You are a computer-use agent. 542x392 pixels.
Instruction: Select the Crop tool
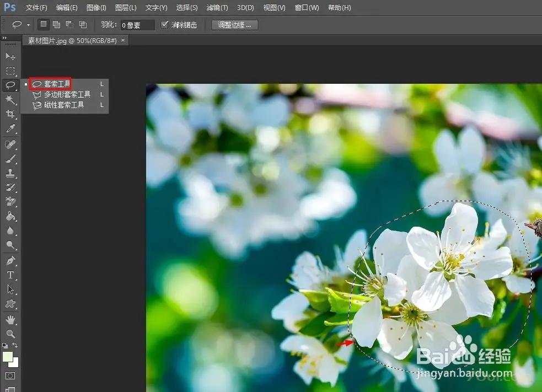[x=10, y=114]
